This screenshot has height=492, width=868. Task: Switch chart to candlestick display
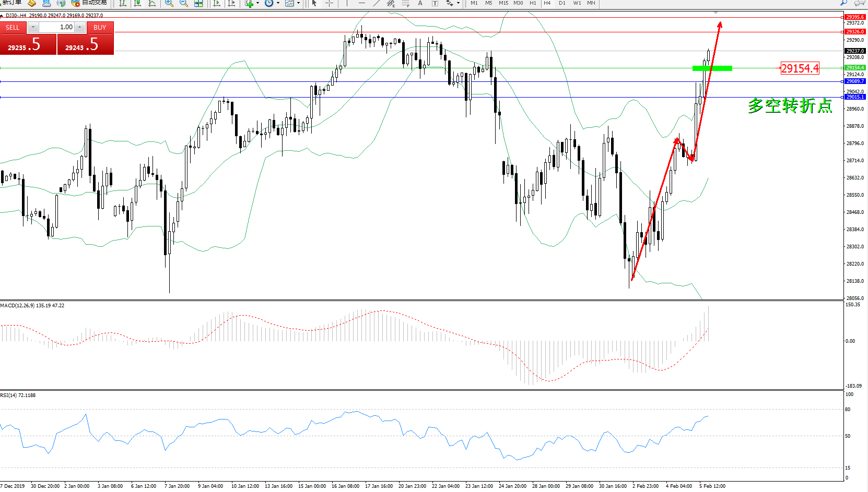tap(137, 3)
